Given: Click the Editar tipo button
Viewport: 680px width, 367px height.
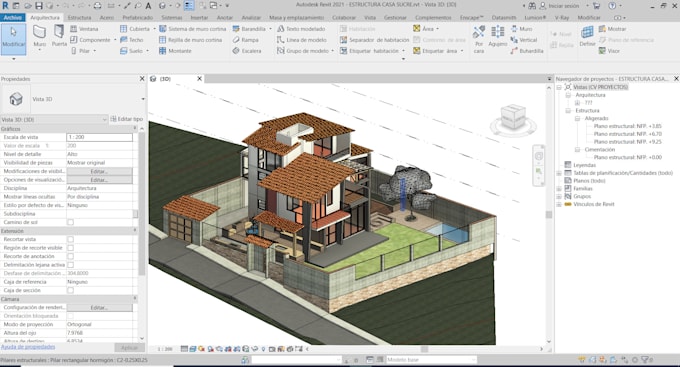Looking at the screenshot, I should click(x=127, y=119).
